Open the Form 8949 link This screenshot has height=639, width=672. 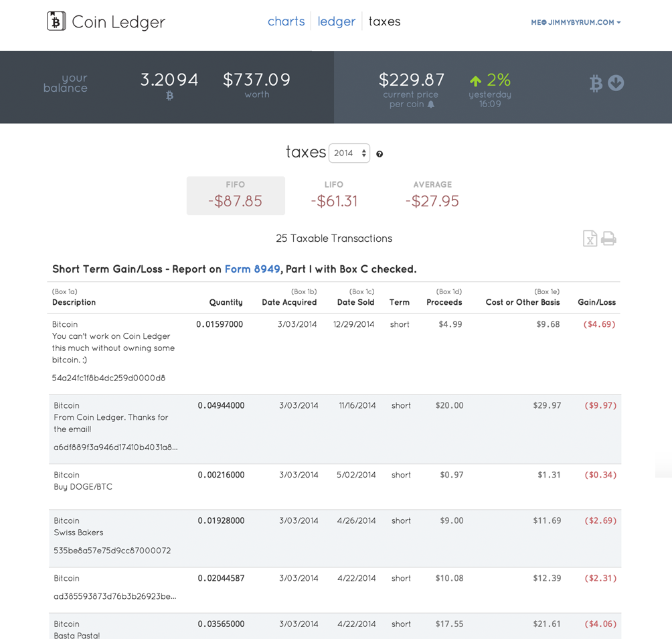coord(252,269)
